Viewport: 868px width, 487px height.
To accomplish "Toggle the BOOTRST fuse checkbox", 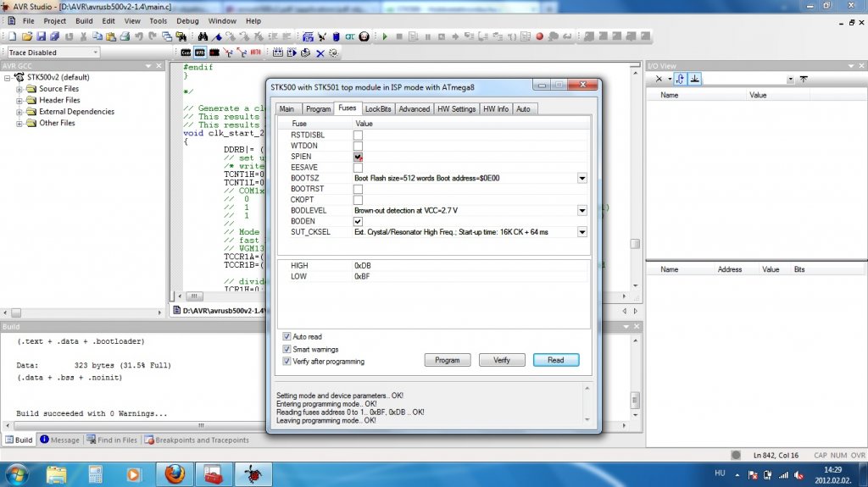I will [359, 189].
